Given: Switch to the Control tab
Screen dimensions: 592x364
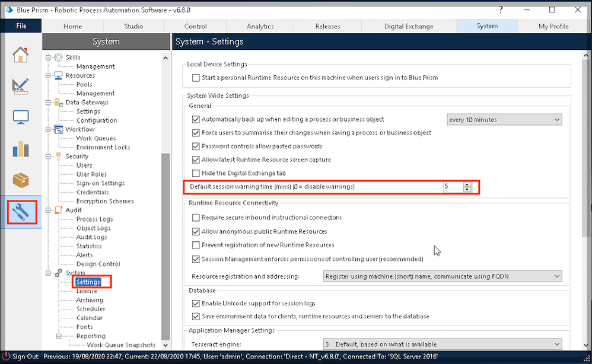Looking at the screenshot, I should (x=195, y=27).
